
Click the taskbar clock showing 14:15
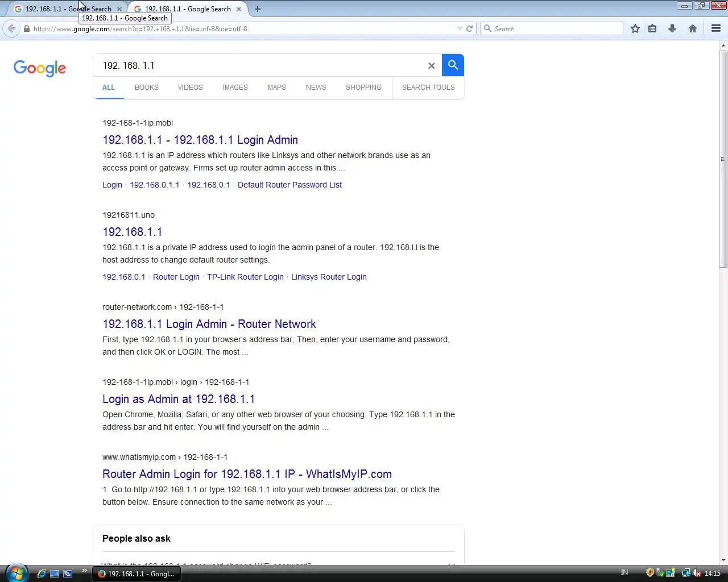click(x=713, y=573)
